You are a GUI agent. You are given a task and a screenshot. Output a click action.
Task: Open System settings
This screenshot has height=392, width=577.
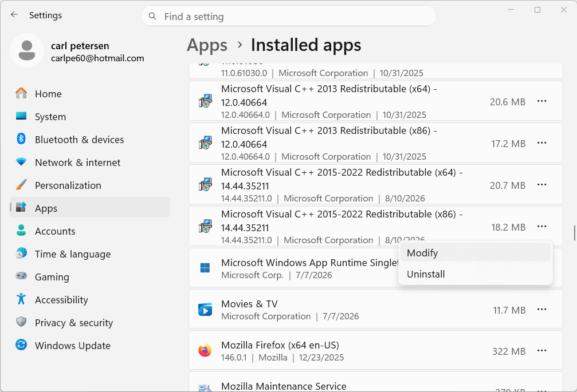coord(90,117)
